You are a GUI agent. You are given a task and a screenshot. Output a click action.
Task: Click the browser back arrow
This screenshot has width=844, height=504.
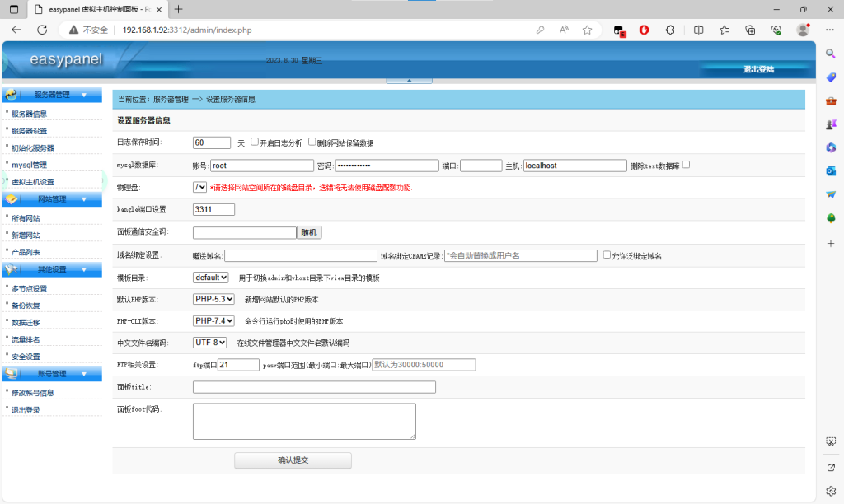(16, 30)
